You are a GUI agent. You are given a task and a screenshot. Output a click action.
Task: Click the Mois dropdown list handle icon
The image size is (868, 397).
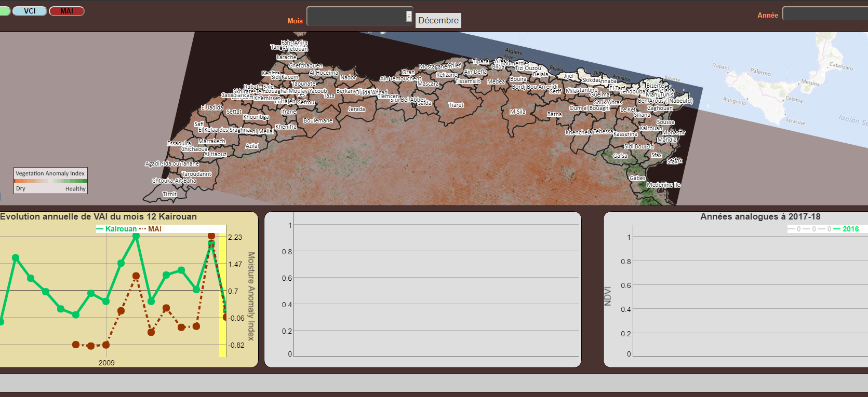[x=409, y=17]
